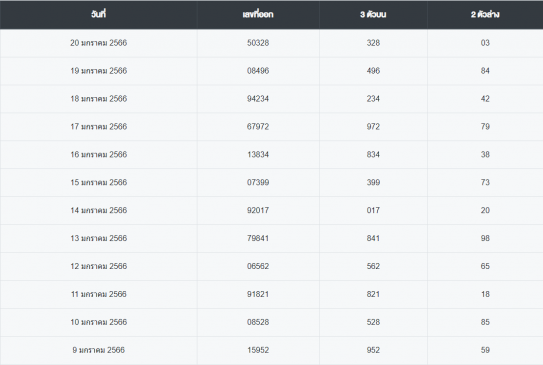Select the 20 มกราคม 2566 date cell
Screen dimensions: 543x365
pos(99,43)
